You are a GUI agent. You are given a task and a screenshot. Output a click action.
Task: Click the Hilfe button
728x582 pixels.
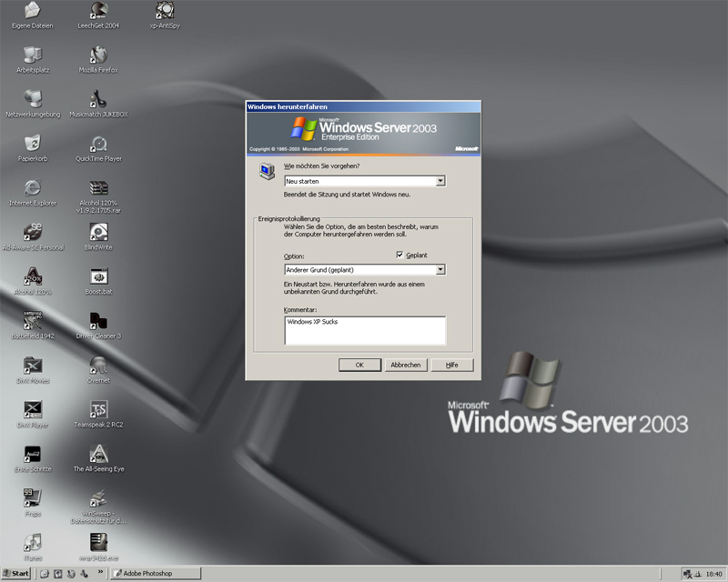pos(452,365)
